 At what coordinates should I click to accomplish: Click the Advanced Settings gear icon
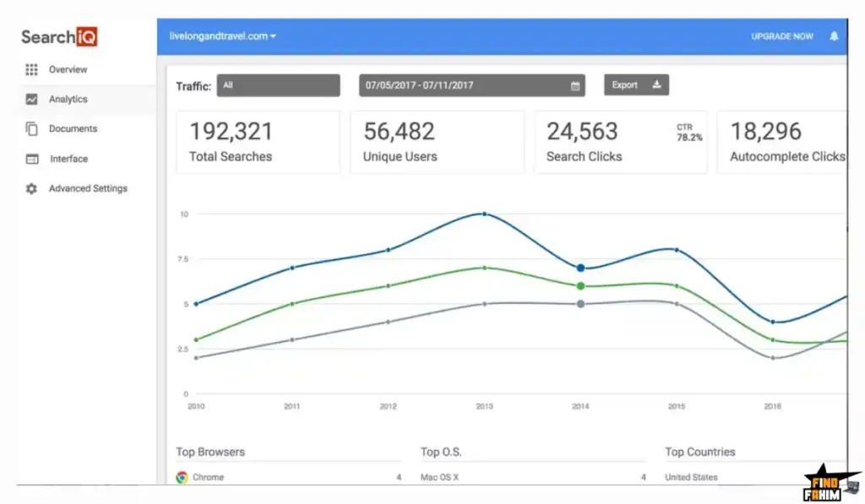coord(31,188)
